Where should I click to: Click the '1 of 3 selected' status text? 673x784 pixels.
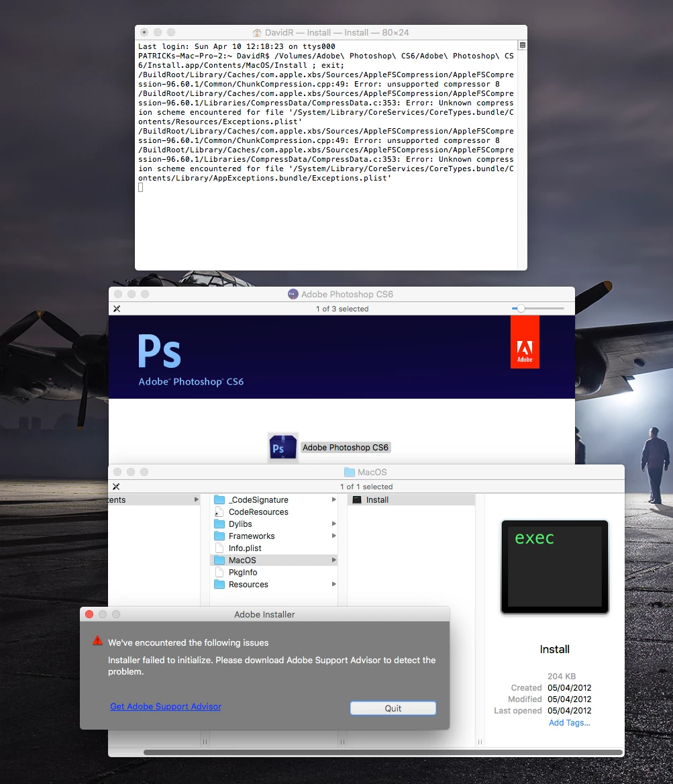point(342,309)
